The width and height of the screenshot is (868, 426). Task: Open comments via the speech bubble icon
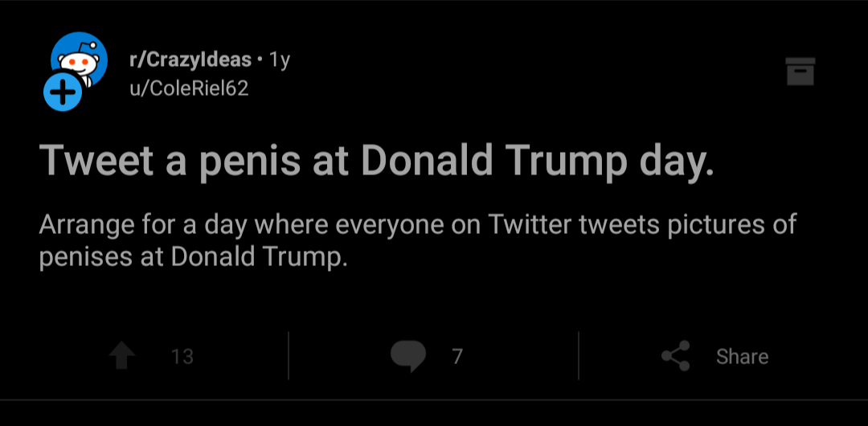click(x=408, y=355)
